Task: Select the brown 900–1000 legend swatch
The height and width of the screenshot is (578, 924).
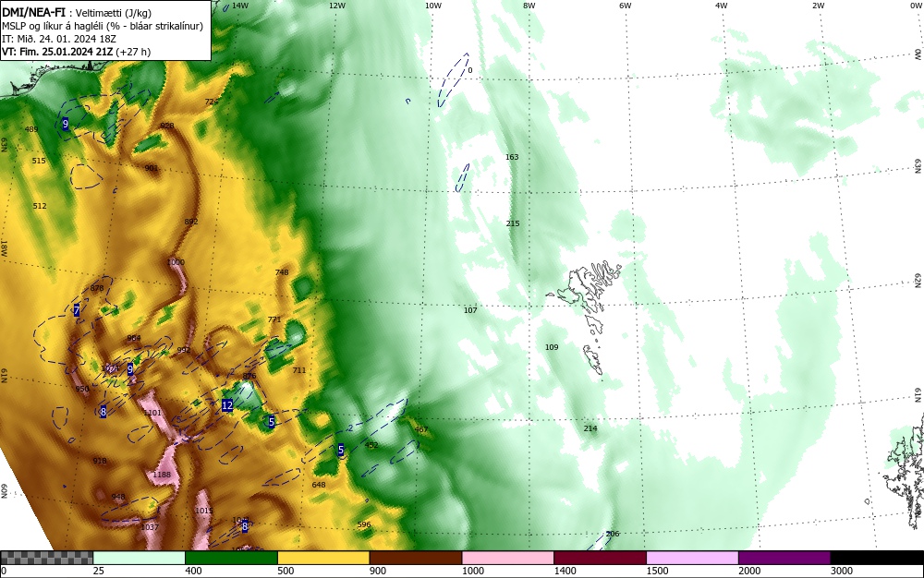Action: [416, 558]
